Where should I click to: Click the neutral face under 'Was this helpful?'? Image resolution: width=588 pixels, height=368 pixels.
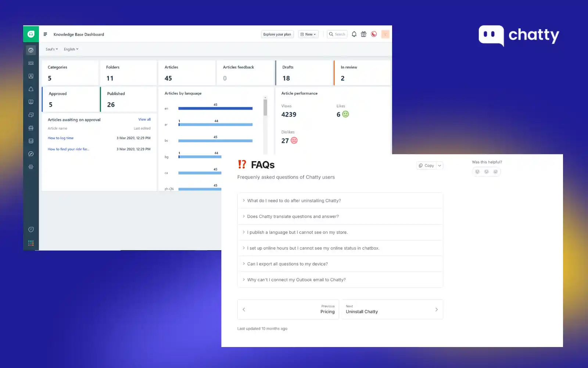[487, 171]
